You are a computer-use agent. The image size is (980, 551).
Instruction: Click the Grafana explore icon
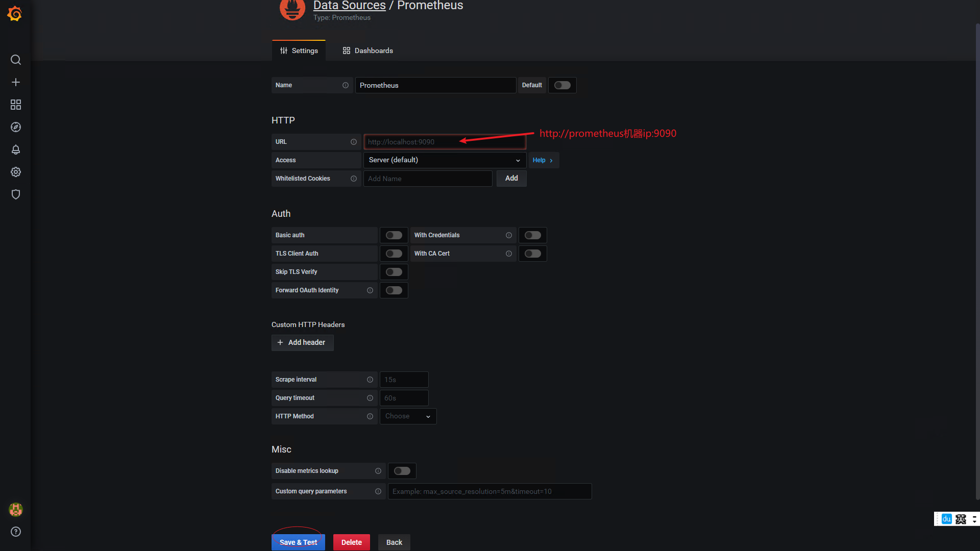pos(15,127)
